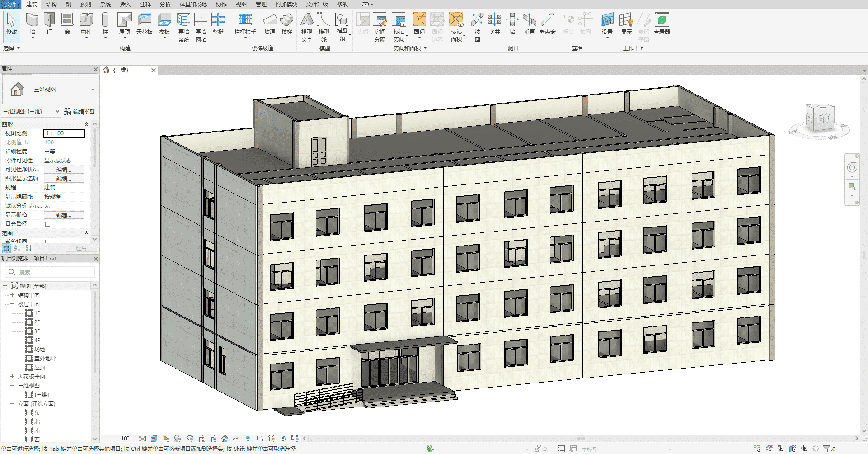Expand the 天花板平面 tree node

coord(12,376)
